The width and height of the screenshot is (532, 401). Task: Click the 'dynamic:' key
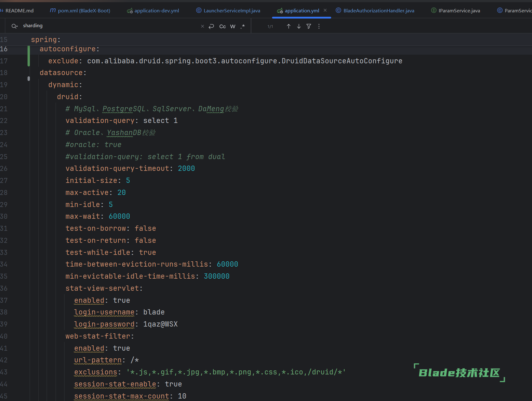pos(65,85)
